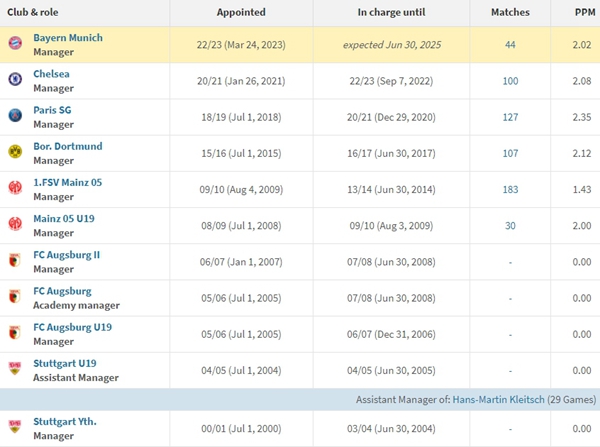Open the Stuttgart Yth. link
The image size is (600, 447).
point(65,421)
